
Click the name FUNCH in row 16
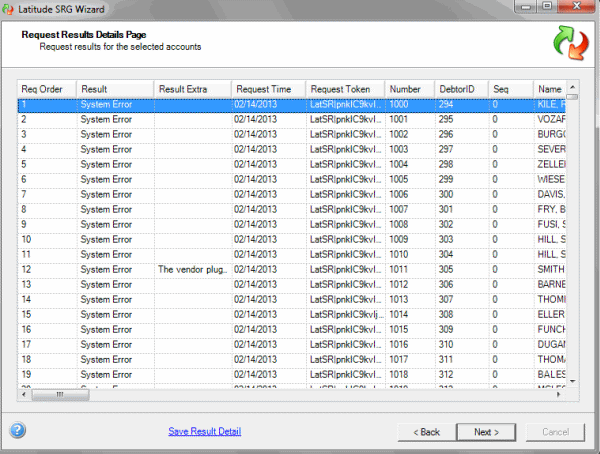pos(551,329)
